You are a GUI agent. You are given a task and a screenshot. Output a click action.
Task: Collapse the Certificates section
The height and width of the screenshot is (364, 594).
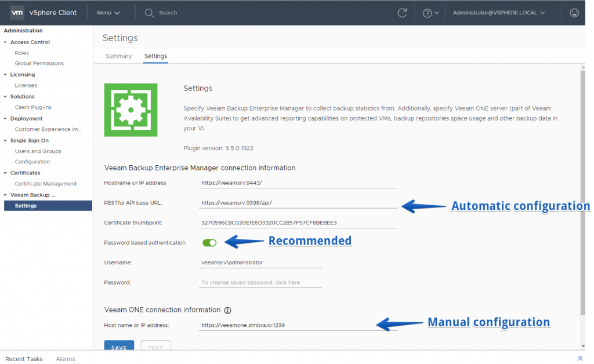[x=5, y=173]
